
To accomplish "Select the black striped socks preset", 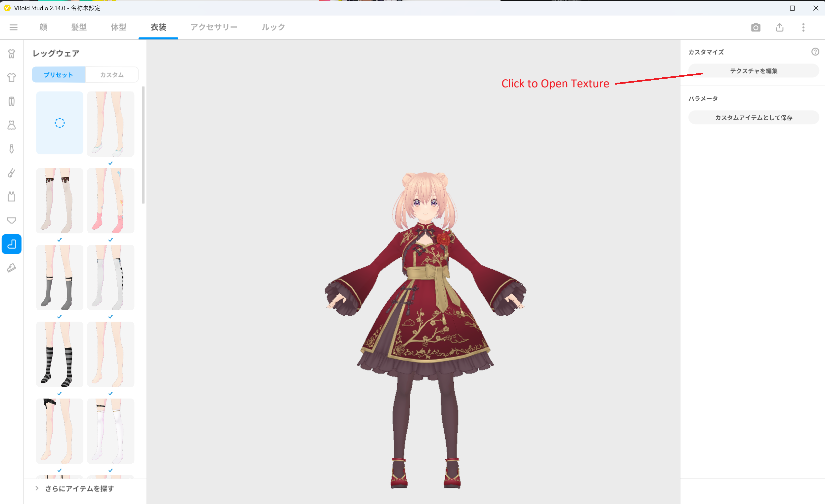I will (x=60, y=355).
